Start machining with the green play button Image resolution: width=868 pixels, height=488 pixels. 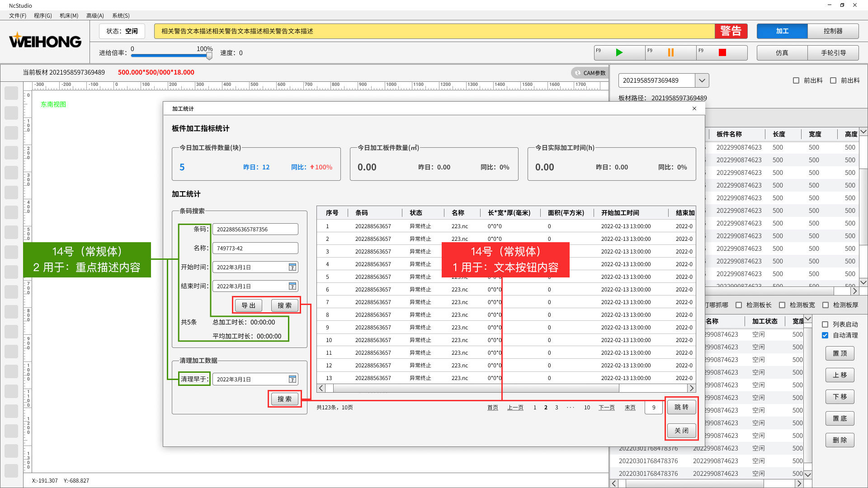pos(619,53)
